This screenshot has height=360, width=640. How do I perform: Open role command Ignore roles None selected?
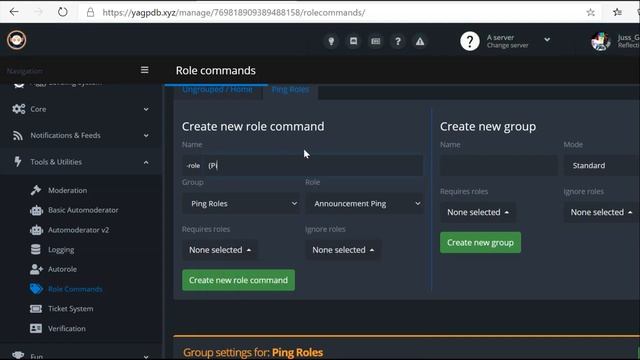click(343, 250)
